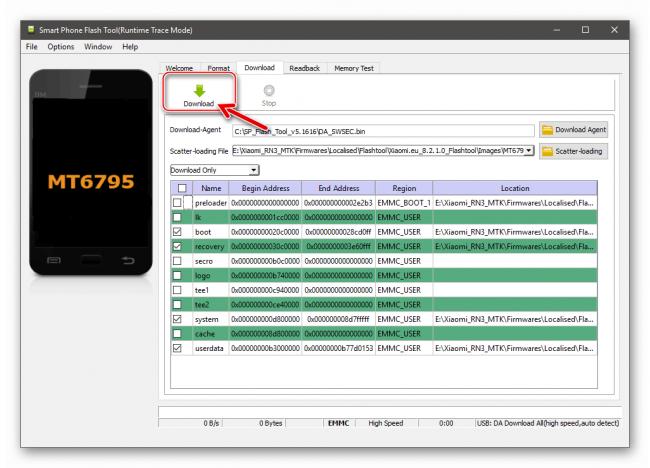Uncheck the userdata partition checkbox
This screenshot has height=468, width=650.
coord(177,348)
